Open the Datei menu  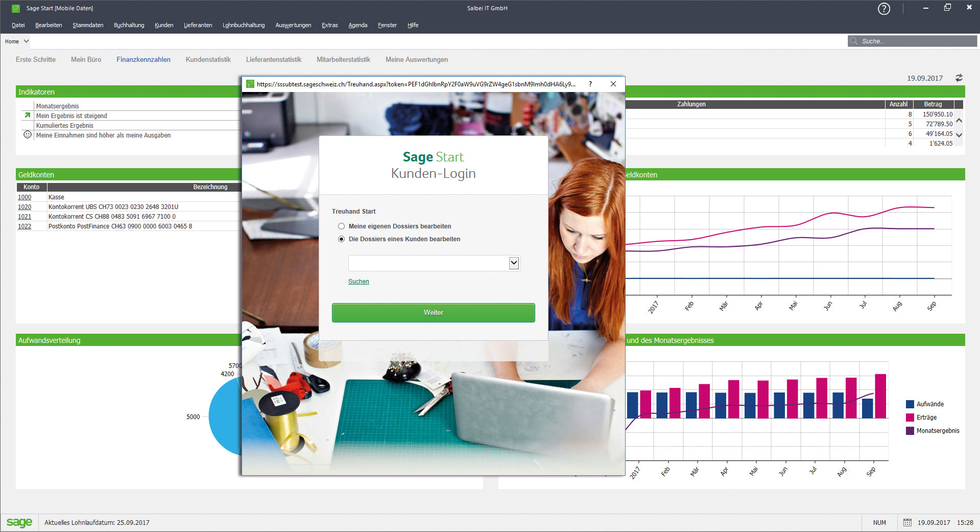pos(18,25)
